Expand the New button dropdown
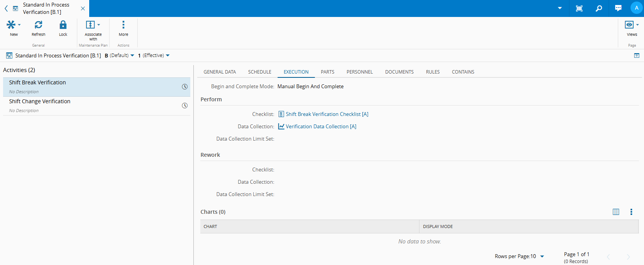Image resolution: width=644 pixels, height=265 pixels. [x=19, y=25]
